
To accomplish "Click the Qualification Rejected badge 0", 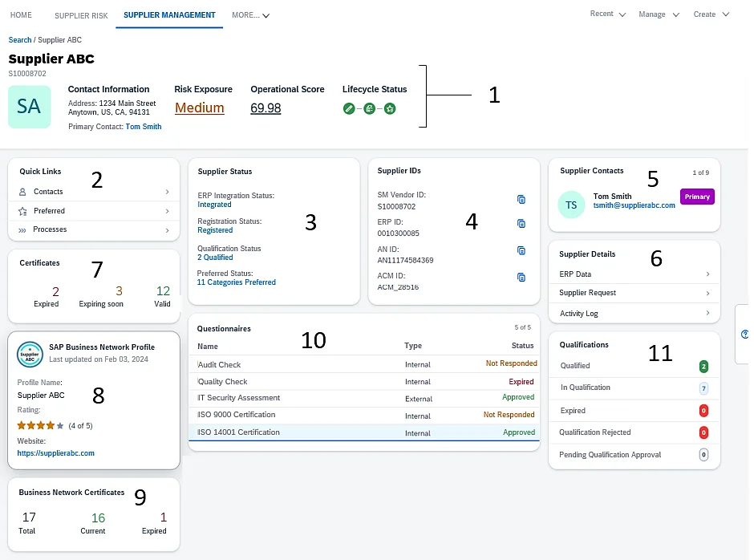I will point(703,432).
